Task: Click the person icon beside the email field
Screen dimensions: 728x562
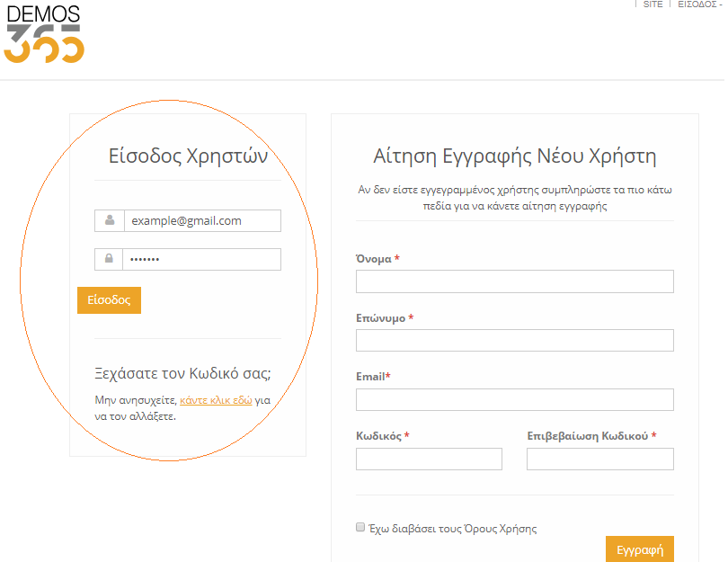Action: 110,220
